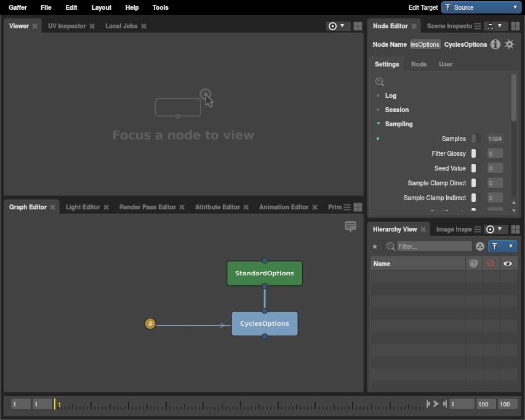Viewport: 525px width, 420px height.
Task: Click the eye icon in the Name header row
Action: [508, 263]
